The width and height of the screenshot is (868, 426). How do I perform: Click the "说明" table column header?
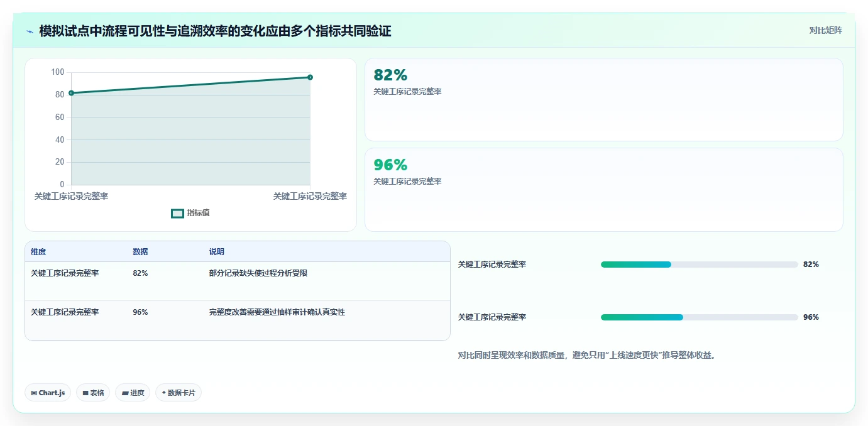[217, 252]
